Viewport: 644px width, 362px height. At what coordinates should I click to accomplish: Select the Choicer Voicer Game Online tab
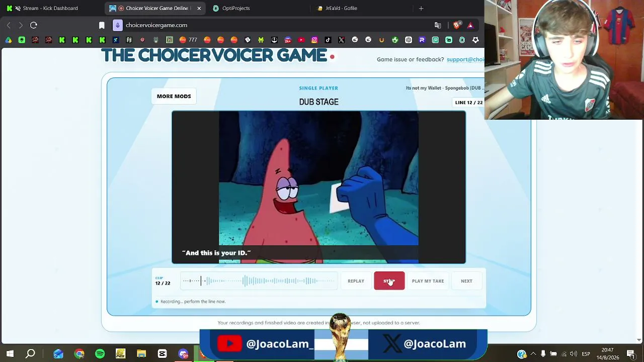coord(155,8)
